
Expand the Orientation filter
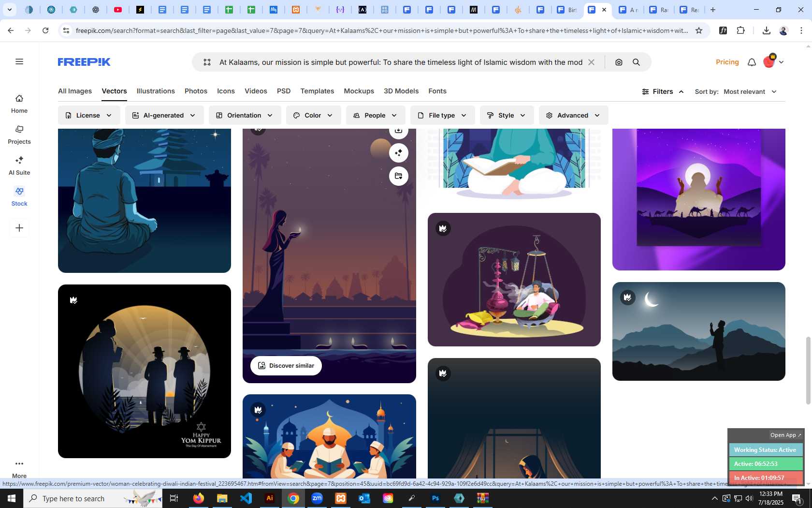pos(245,115)
